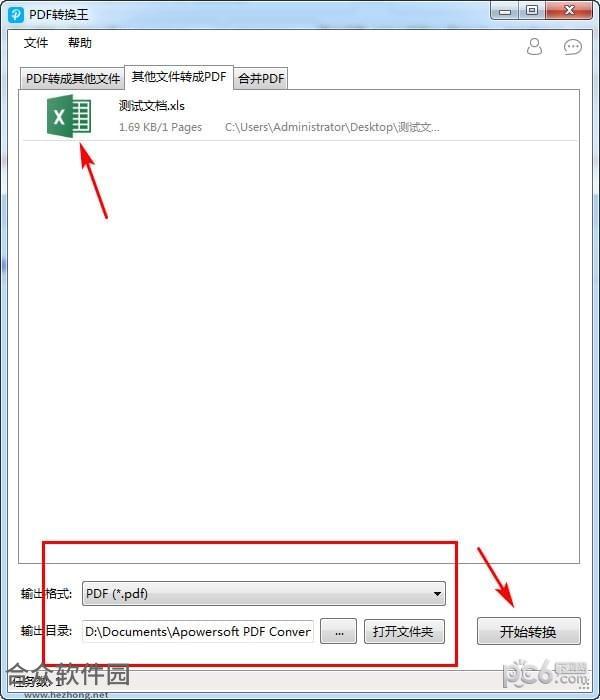Viewport: 600px width, 700px height.
Task: Click the PDF转换王 app logo in title bar
Action: 16,14
